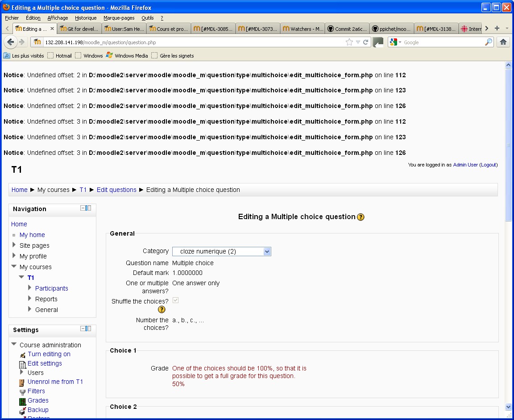
Task: Click the Backup icon
Action: [x=23, y=411]
